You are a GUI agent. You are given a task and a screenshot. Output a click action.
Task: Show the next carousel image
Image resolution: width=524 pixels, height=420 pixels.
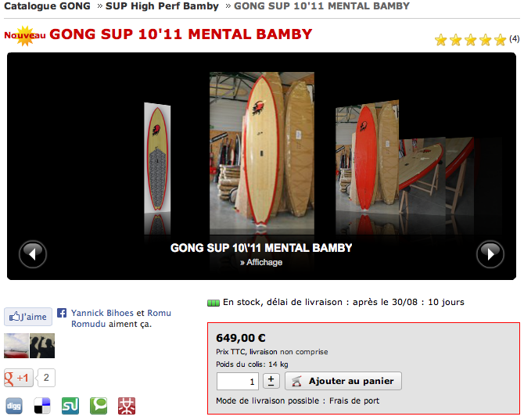[x=490, y=254]
